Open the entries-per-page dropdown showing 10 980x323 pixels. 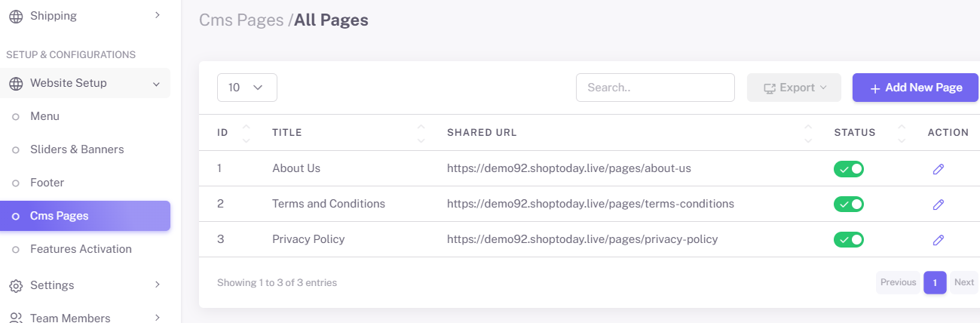click(247, 88)
